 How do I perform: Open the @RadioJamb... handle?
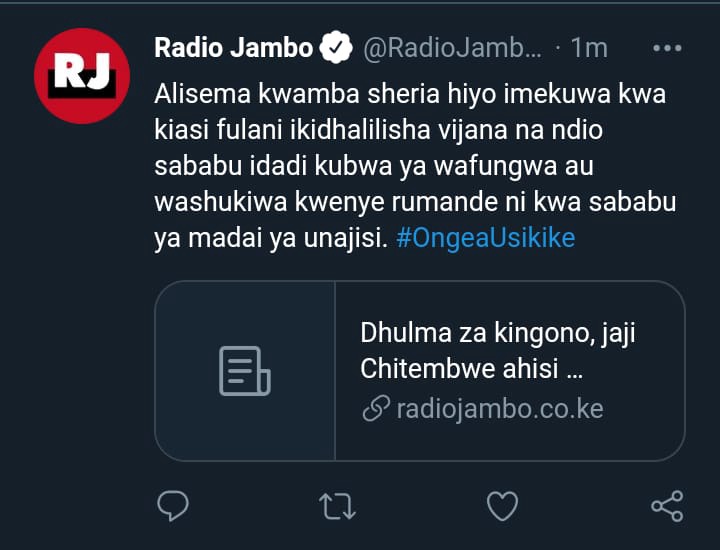pos(452,48)
